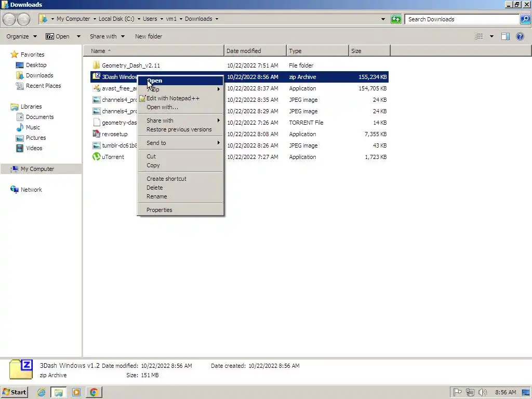Open Google Chrome from the taskbar
532x399 pixels.
pos(94,392)
